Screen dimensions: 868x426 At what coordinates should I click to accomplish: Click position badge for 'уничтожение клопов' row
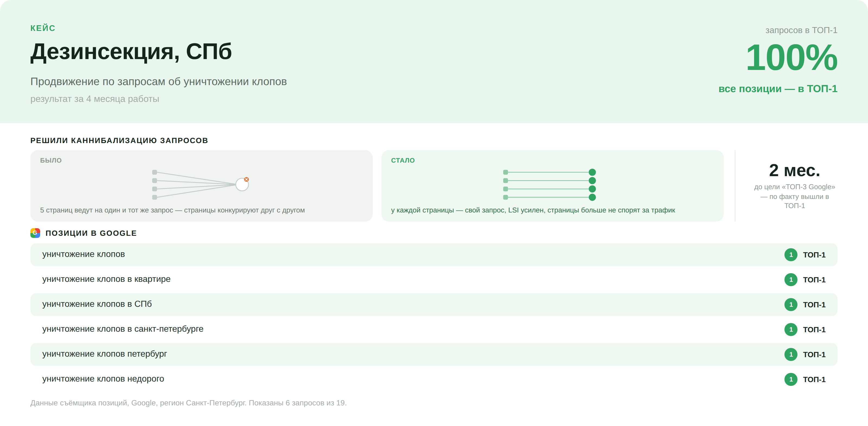(x=791, y=255)
